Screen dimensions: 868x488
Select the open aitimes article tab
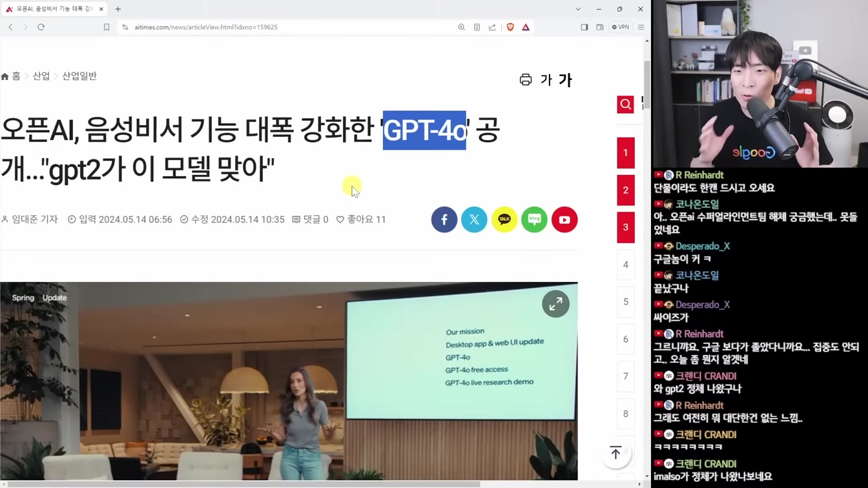pyautogui.click(x=55, y=9)
